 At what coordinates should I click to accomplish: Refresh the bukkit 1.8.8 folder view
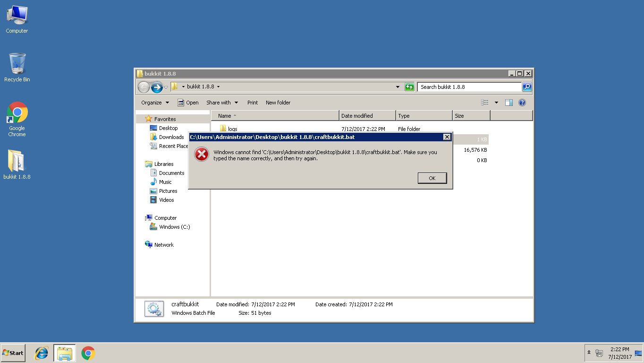point(409,87)
